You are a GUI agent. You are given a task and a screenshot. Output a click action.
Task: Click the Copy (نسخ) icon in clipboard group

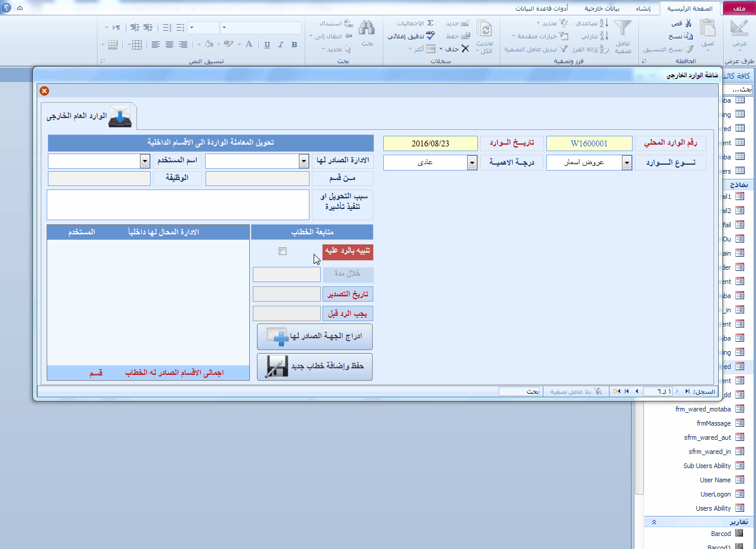[x=689, y=37]
